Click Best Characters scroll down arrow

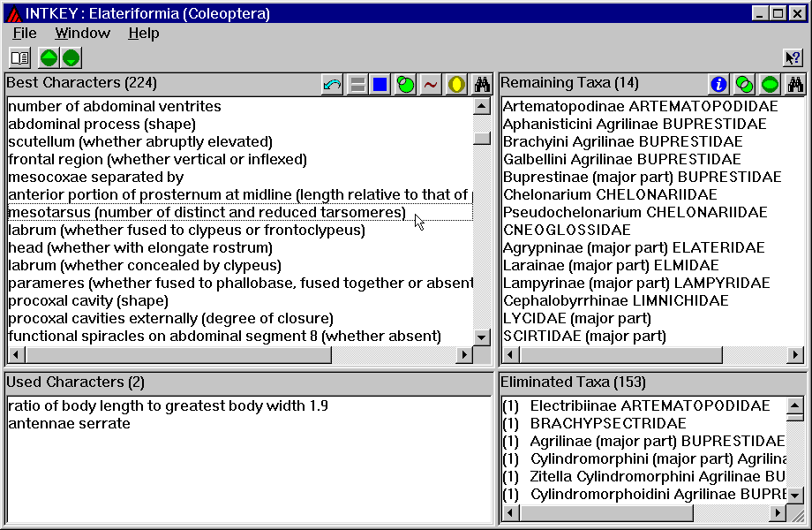coord(482,337)
